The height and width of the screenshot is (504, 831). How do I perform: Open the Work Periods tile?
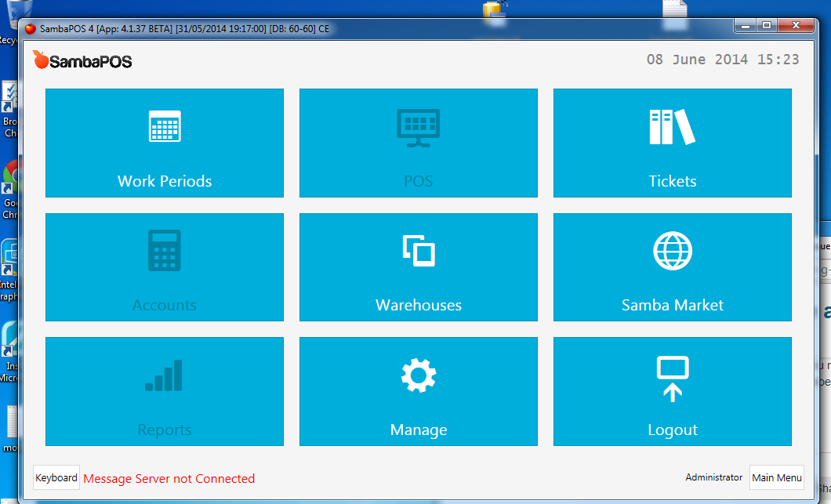165,143
